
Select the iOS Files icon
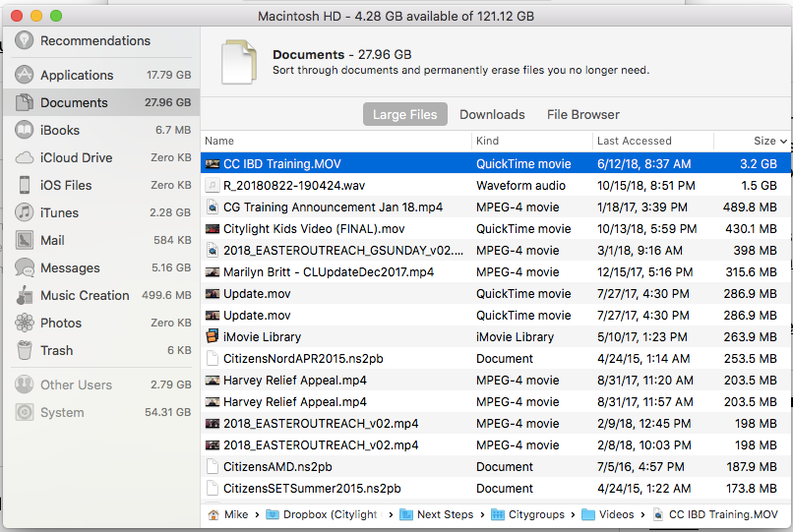point(25,185)
